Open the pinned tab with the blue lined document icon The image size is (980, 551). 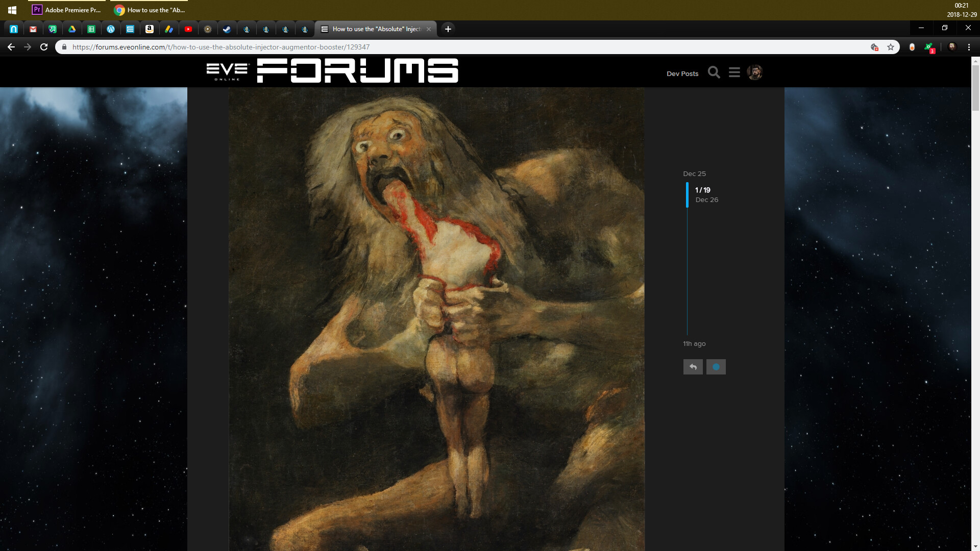click(130, 29)
